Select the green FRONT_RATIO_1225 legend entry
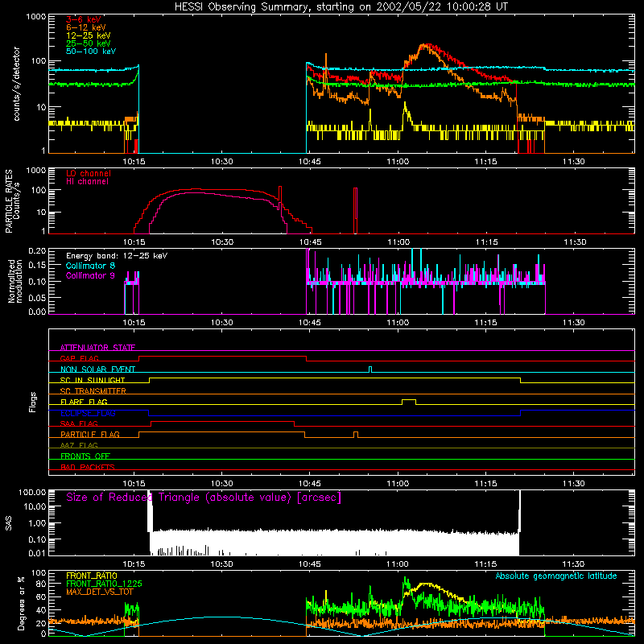This screenshot has width=644, height=644. (x=104, y=584)
